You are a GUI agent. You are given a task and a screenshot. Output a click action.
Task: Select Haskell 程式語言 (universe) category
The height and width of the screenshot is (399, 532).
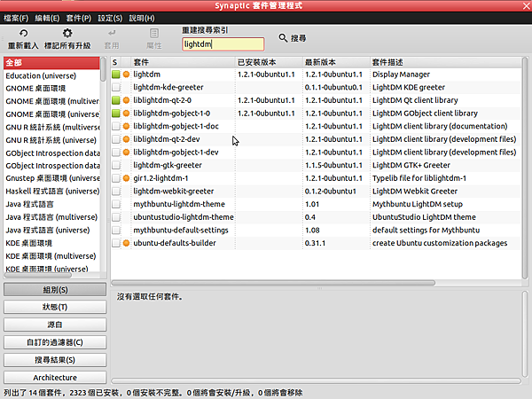51,192
